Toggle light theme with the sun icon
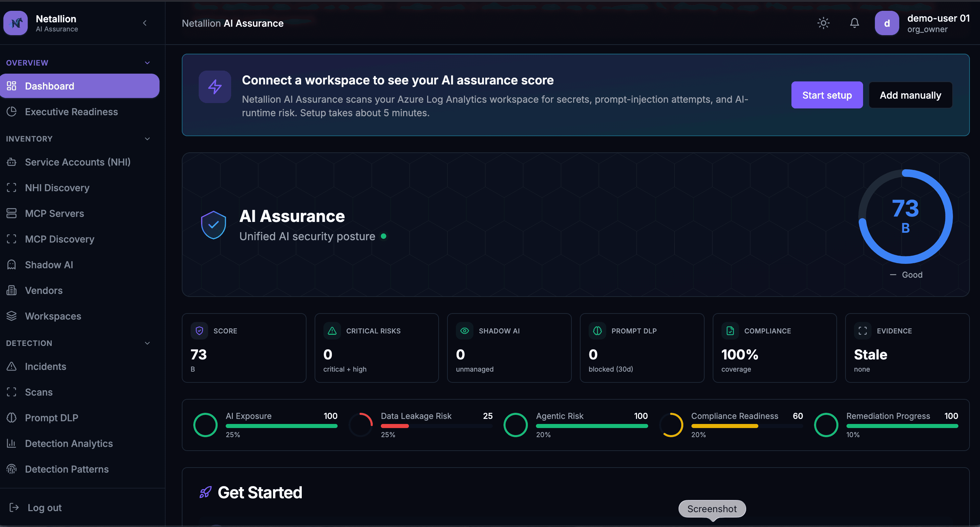This screenshot has width=980, height=527. (823, 23)
